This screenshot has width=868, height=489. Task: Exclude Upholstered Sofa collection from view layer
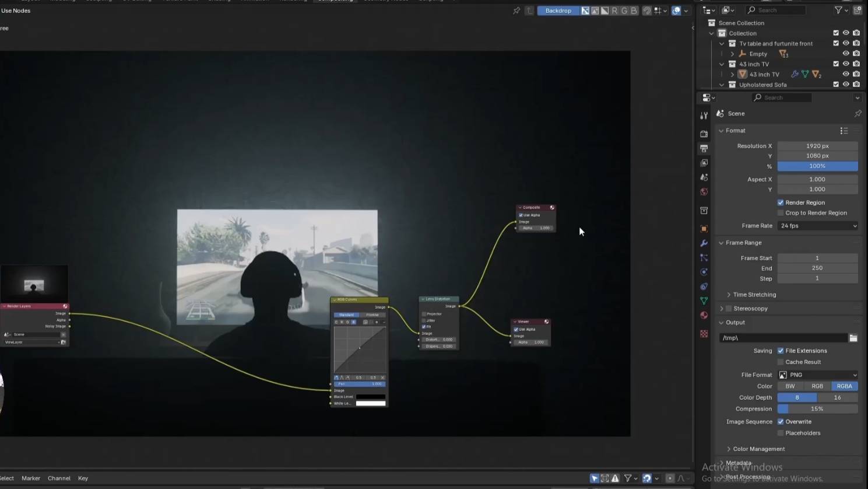click(x=836, y=85)
